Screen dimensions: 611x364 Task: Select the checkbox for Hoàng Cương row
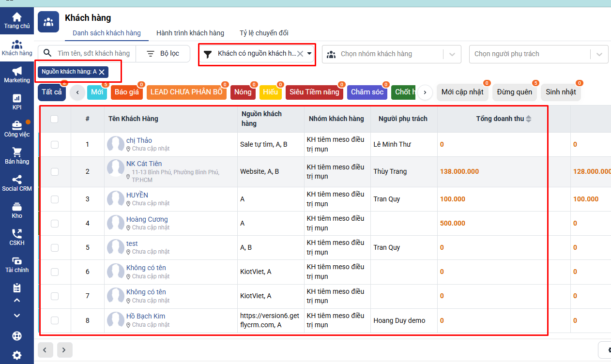coord(55,223)
